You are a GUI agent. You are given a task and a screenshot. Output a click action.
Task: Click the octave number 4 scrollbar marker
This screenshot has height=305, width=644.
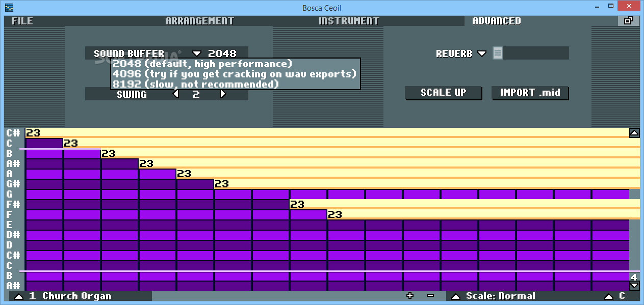(634, 277)
